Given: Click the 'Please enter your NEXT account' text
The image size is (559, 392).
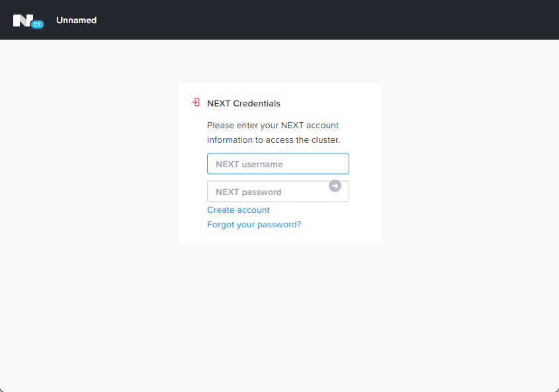Looking at the screenshot, I should coord(273,126).
